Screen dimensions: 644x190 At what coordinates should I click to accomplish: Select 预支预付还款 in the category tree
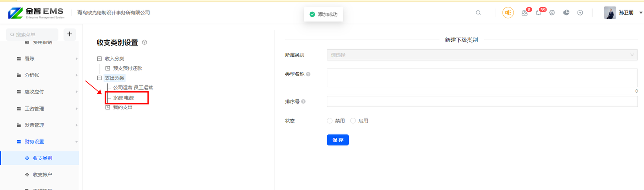tap(127, 68)
